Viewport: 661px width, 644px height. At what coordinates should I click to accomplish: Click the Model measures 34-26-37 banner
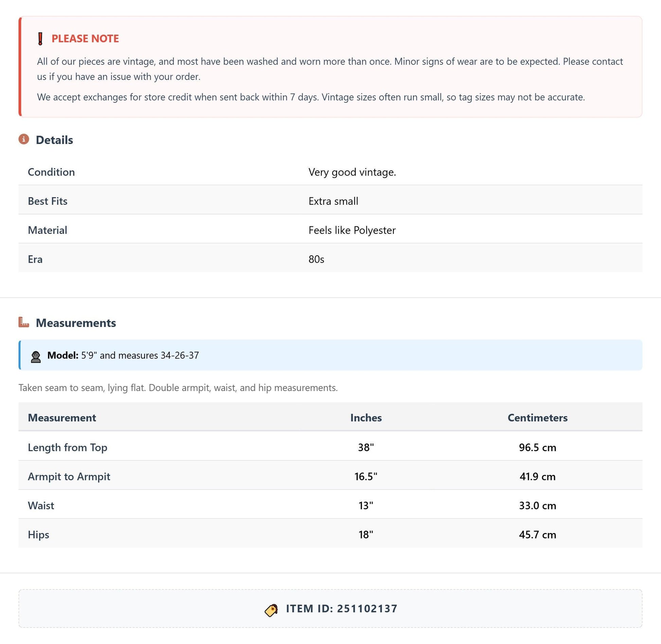pyautogui.click(x=330, y=355)
